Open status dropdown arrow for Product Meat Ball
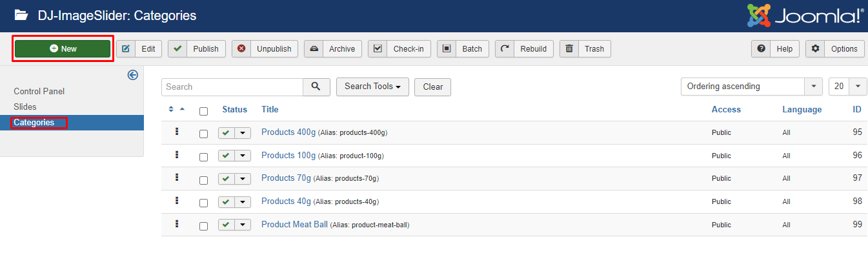The width and height of the screenshot is (868, 257). click(243, 225)
